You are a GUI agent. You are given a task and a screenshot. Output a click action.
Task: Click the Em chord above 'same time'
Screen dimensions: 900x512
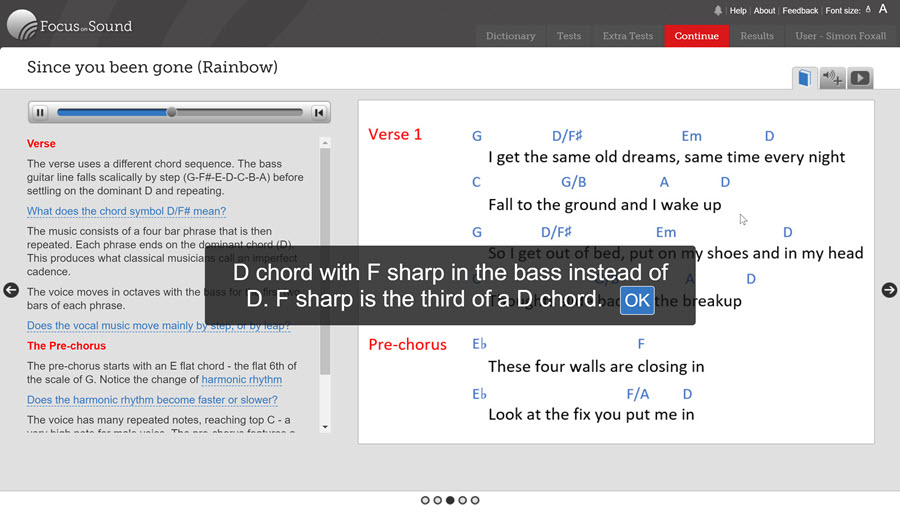click(692, 136)
